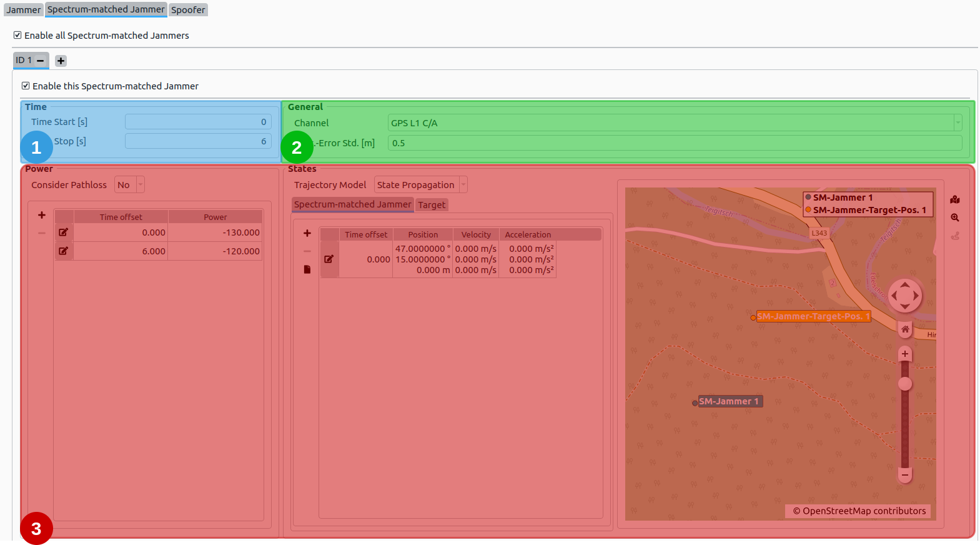Click the greyed-out icon below the map zoom icon
Viewport: 980px width, 545px height.
(x=955, y=236)
